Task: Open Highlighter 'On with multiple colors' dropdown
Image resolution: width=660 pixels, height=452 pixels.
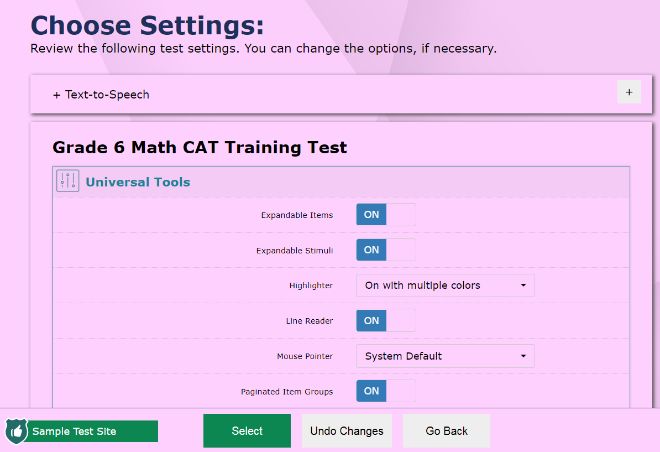Action: click(x=445, y=285)
